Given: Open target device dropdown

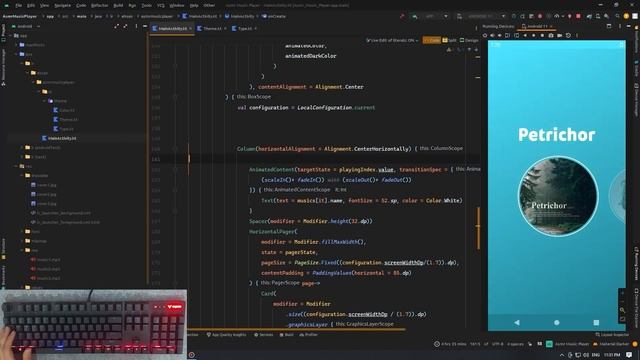Looking at the screenshot, I should [x=481, y=16].
